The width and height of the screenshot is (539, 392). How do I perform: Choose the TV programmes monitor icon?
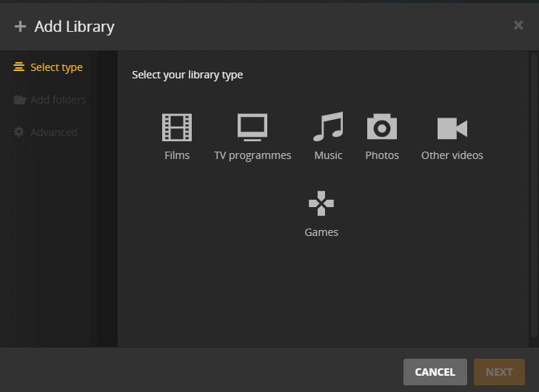point(252,127)
